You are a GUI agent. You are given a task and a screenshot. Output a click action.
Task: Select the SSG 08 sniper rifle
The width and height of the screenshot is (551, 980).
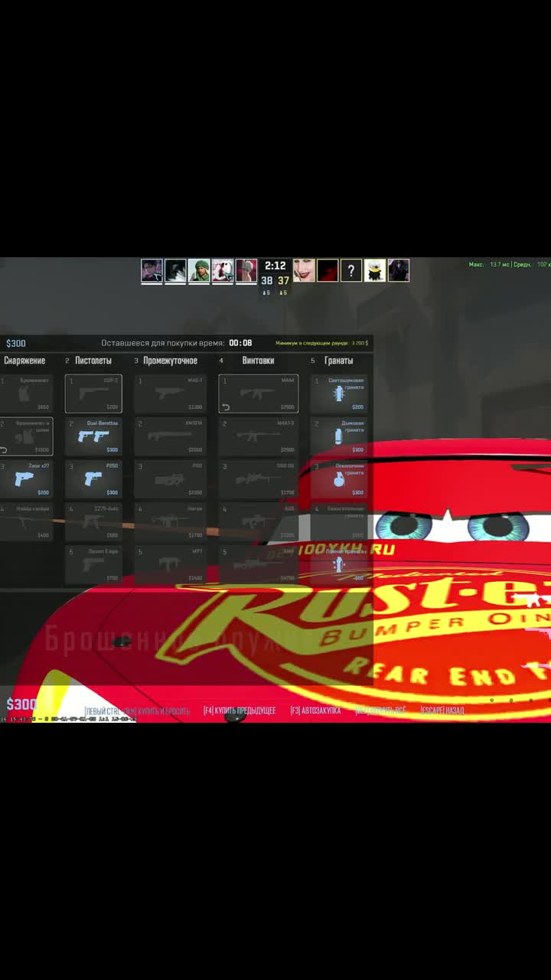[x=258, y=479]
